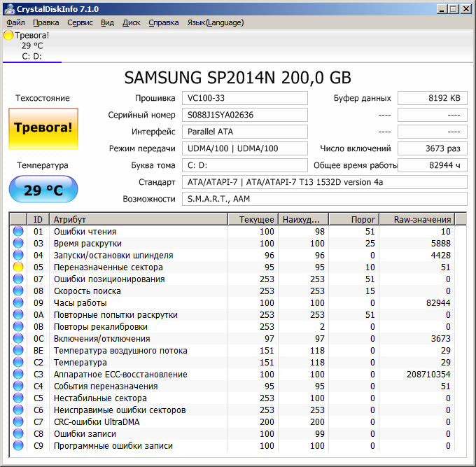Click the Режим передачи field UDMA/100

245,148
